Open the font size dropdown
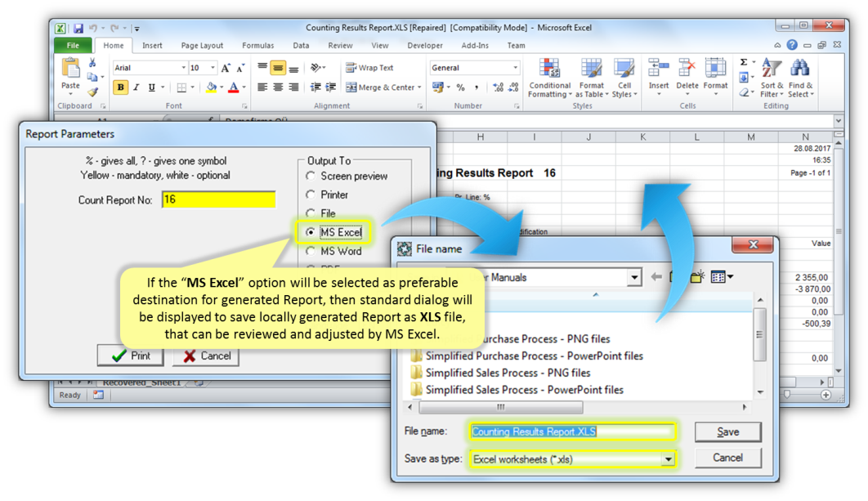Image resolution: width=868 pixels, height=501 pixels. pos(213,68)
